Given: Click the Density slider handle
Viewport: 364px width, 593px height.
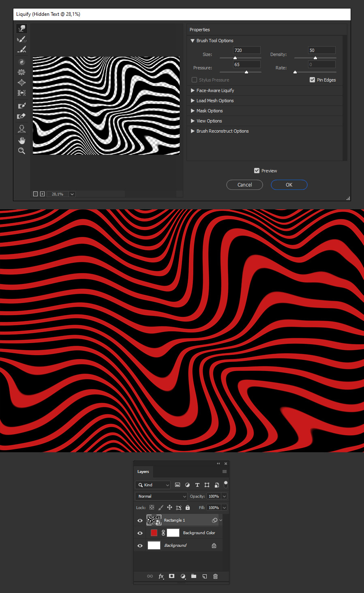Looking at the screenshot, I should click(x=315, y=58).
